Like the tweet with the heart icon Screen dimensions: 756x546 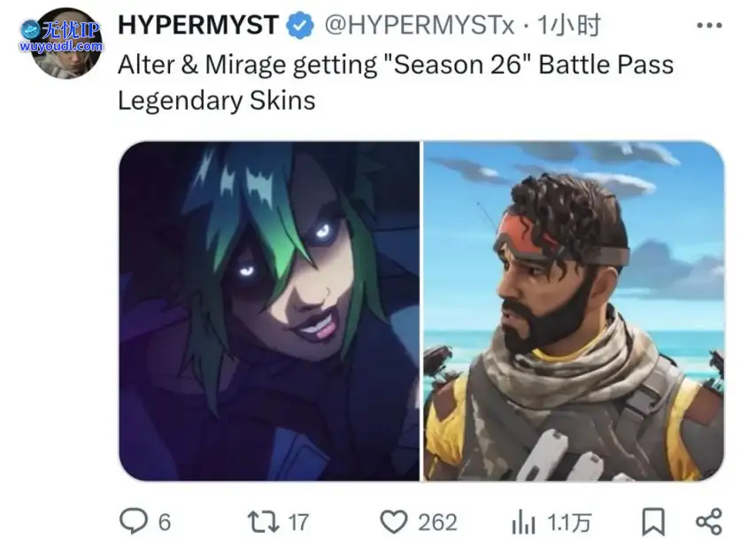pos(394,522)
